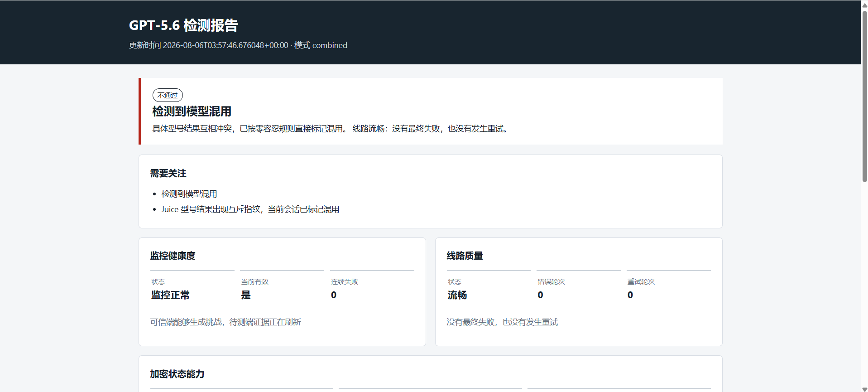Click the "状态" label in 监控健康度 card
Screen dimensions: 868x392
click(158, 282)
